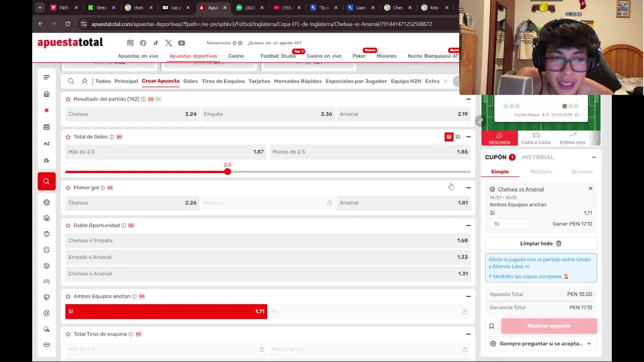Favorite the Doble Oportunidad market
The width and height of the screenshot is (644, 362).
(x=68, y=225)
